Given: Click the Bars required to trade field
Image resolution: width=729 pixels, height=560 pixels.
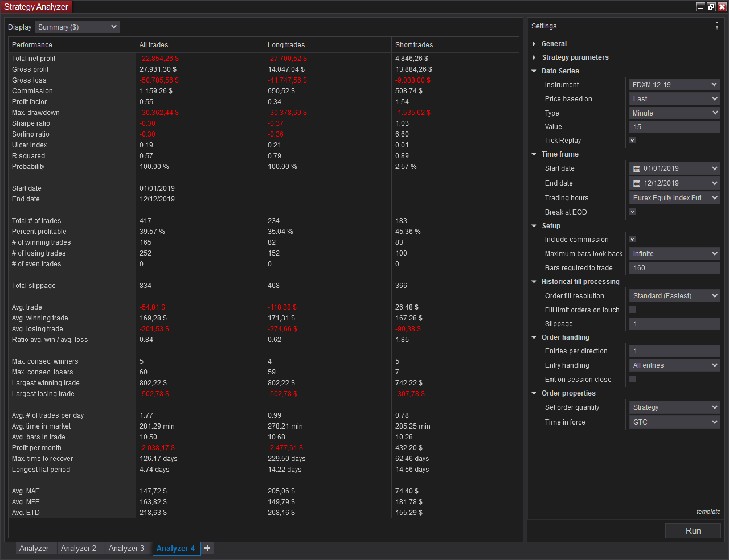Looking at the screenshot, I should coord(675,267).
